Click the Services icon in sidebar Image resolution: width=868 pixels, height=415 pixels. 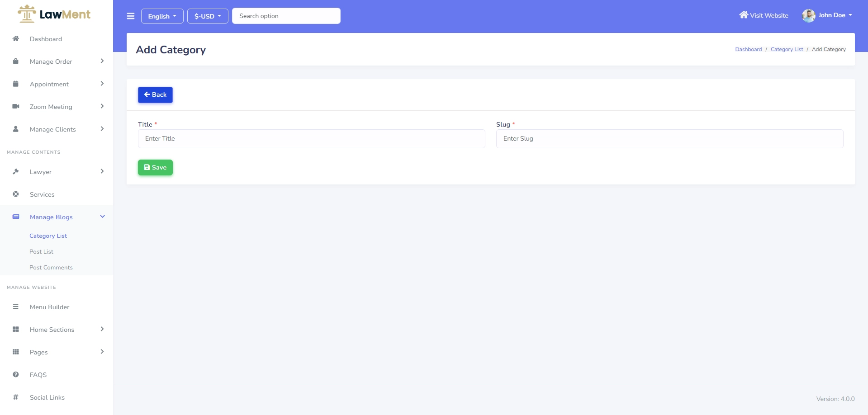pos(16,194)
